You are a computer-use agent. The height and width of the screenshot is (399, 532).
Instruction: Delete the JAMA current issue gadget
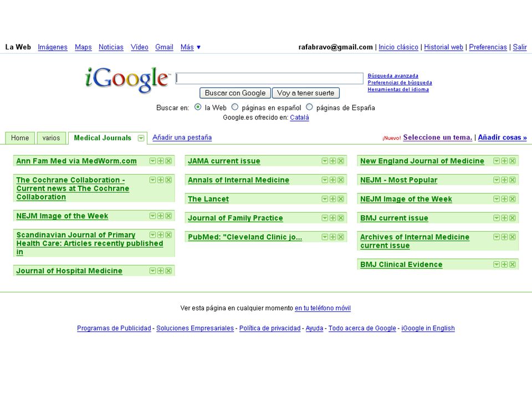[x=341, y=161]
